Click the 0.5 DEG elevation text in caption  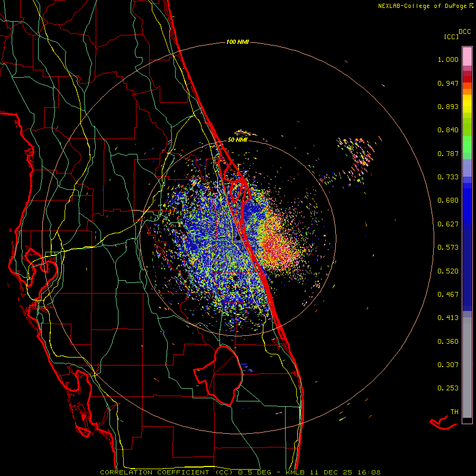(x=255, y=472)
